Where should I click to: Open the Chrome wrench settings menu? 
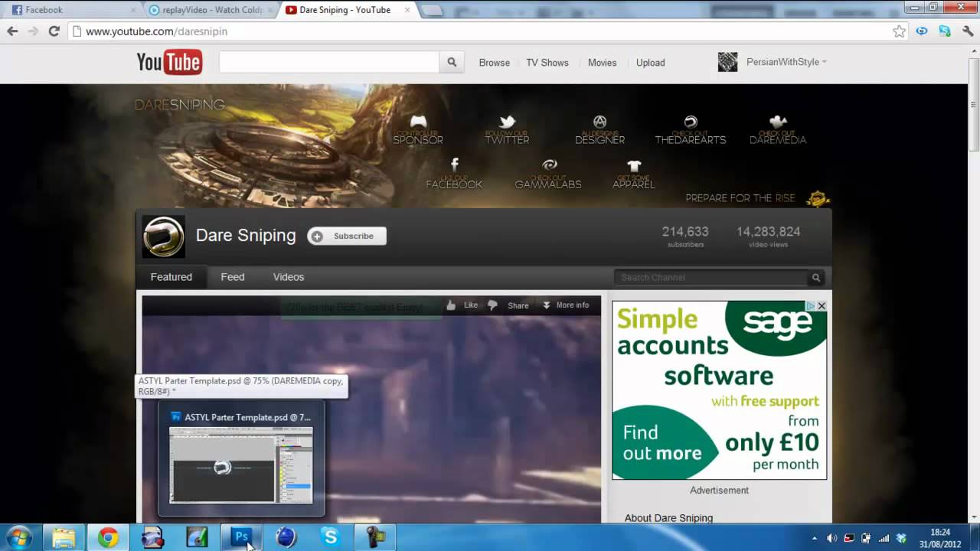(x=966, y=31)
